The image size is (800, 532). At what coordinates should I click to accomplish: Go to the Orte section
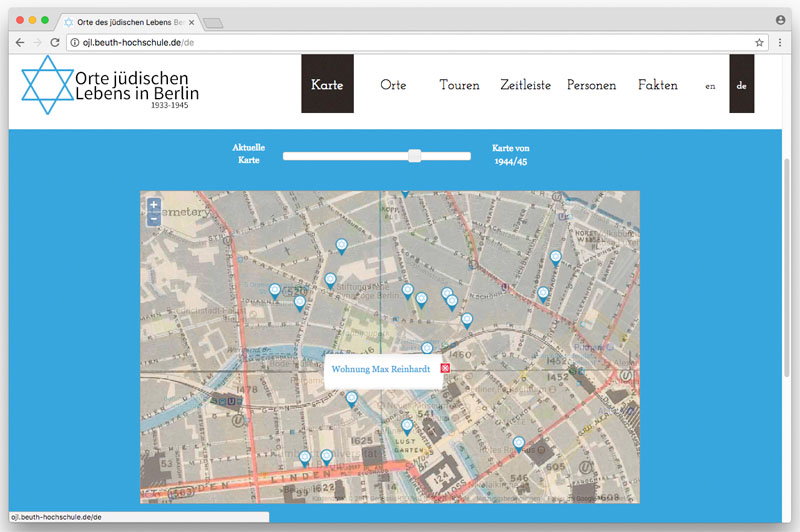(x=393, y=85)
